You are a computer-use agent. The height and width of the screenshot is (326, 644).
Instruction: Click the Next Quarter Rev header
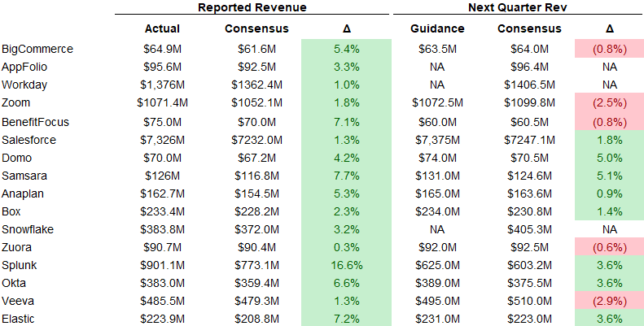[x=518, y=7]
